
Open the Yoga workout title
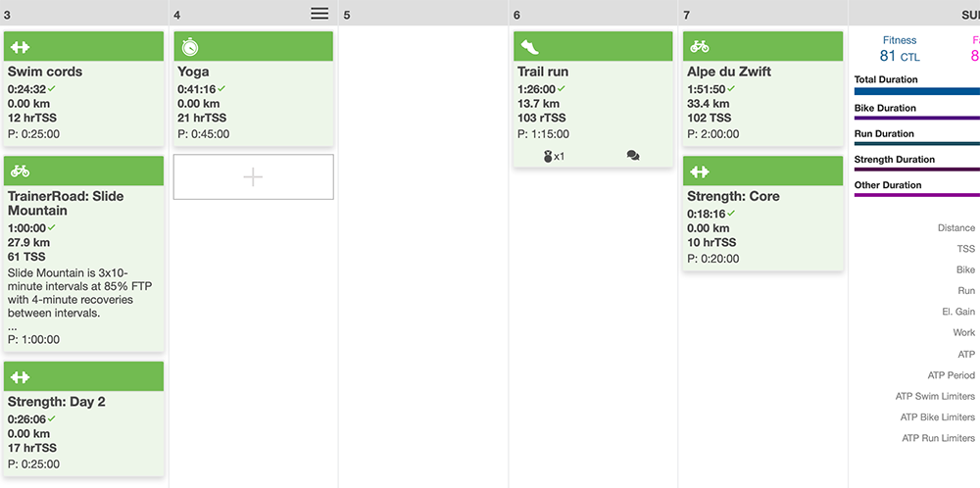194,72
